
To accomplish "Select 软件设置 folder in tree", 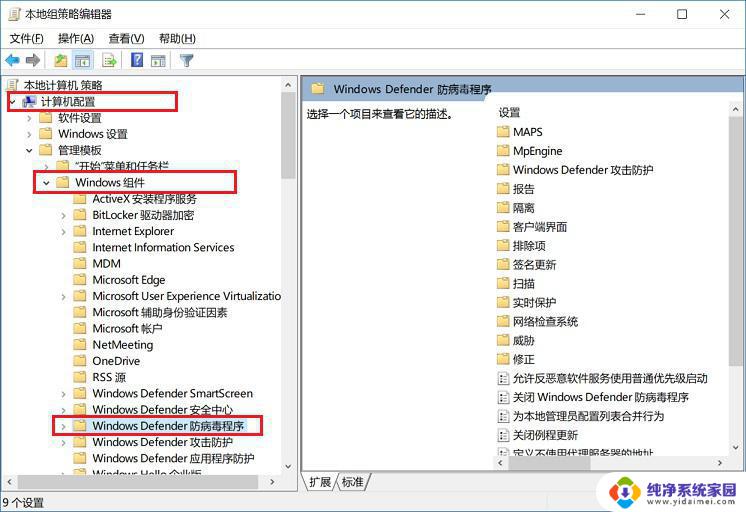I will point(79,118).
